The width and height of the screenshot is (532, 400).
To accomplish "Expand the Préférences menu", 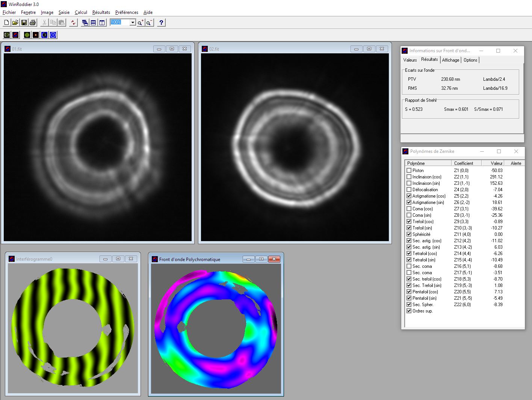I will pos(127,12).
